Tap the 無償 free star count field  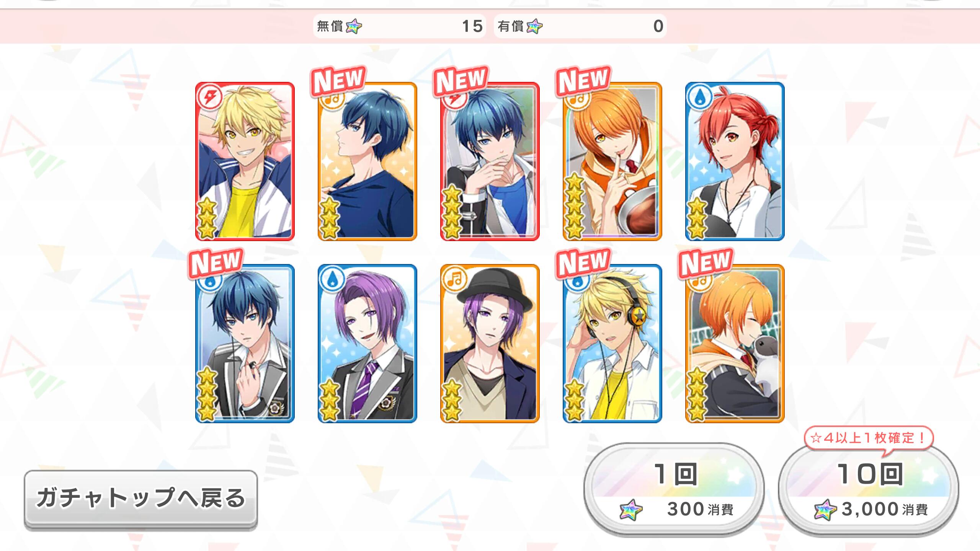point(400,26)
